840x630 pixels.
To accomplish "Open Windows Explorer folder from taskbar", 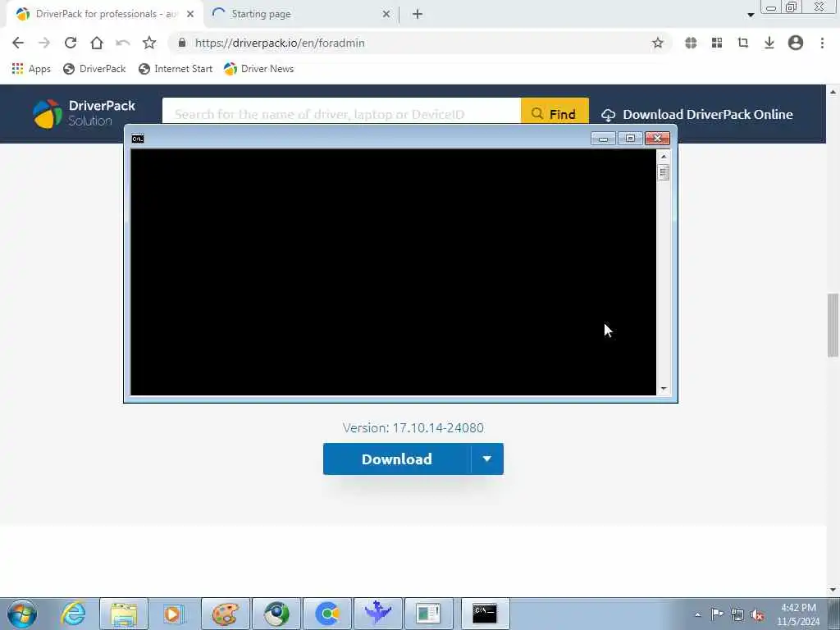I will 124,614.
